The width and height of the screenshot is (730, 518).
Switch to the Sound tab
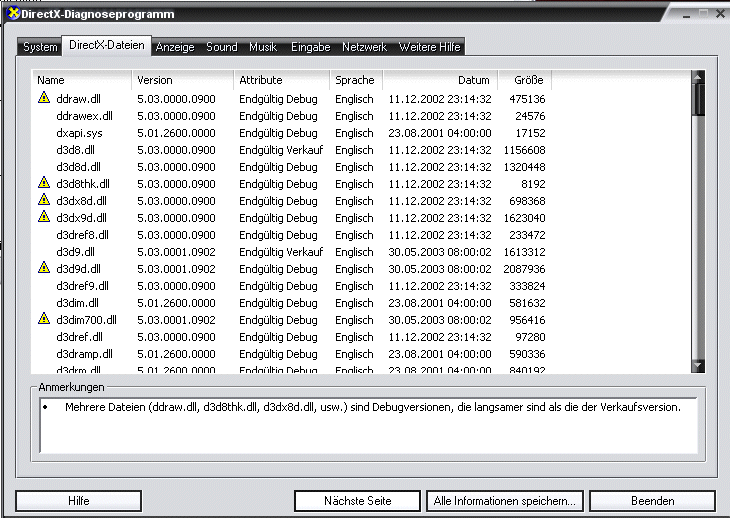[222, 47]
